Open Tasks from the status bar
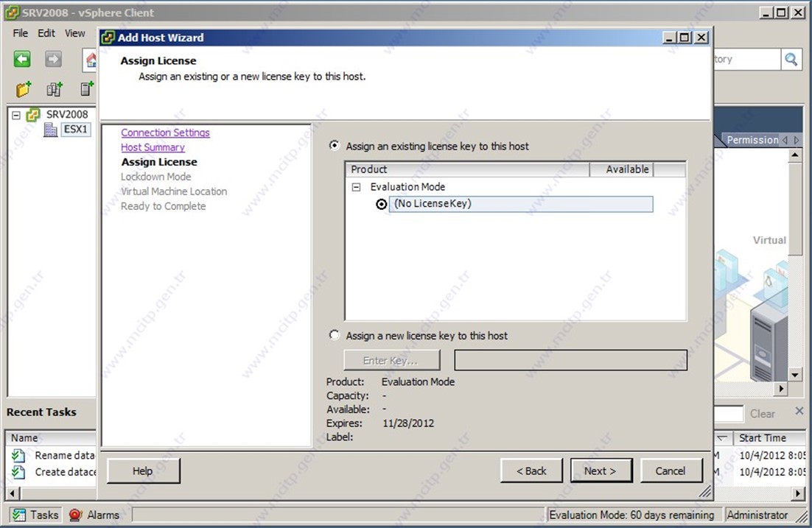 coord(35,515)
